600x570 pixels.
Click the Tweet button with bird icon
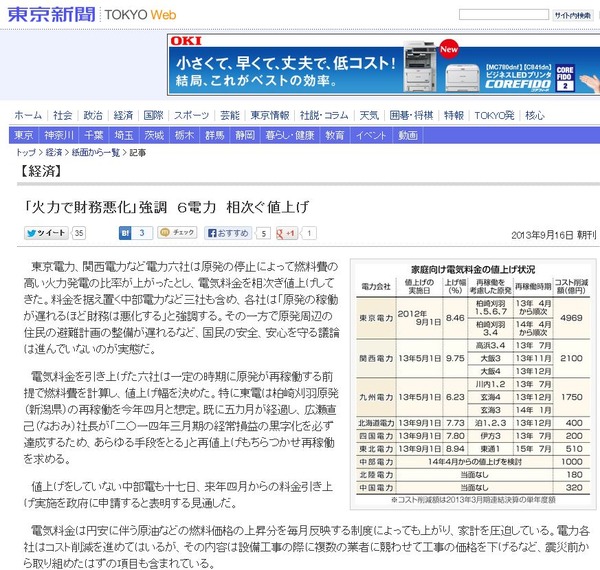click(46, 233)
